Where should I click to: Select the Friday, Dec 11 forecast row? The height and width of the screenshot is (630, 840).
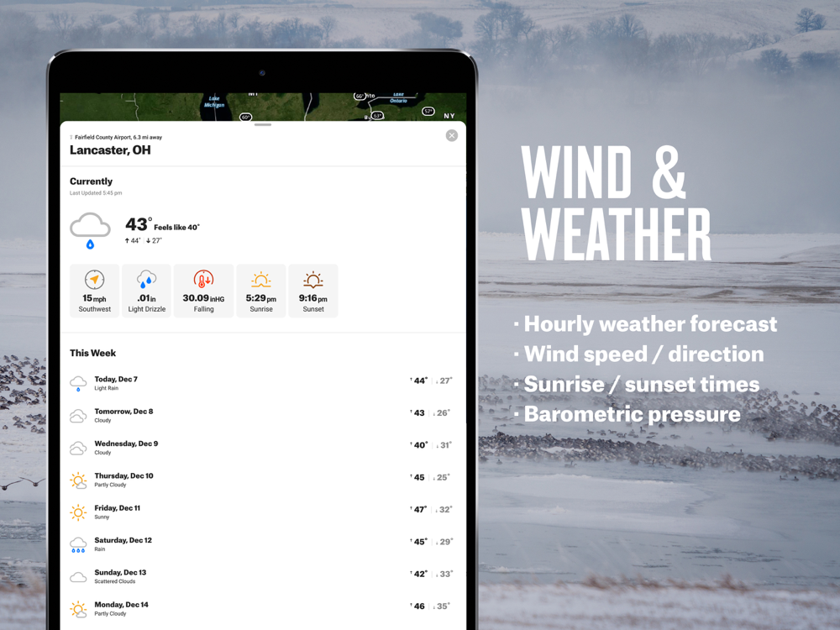[x=262, y=512]
